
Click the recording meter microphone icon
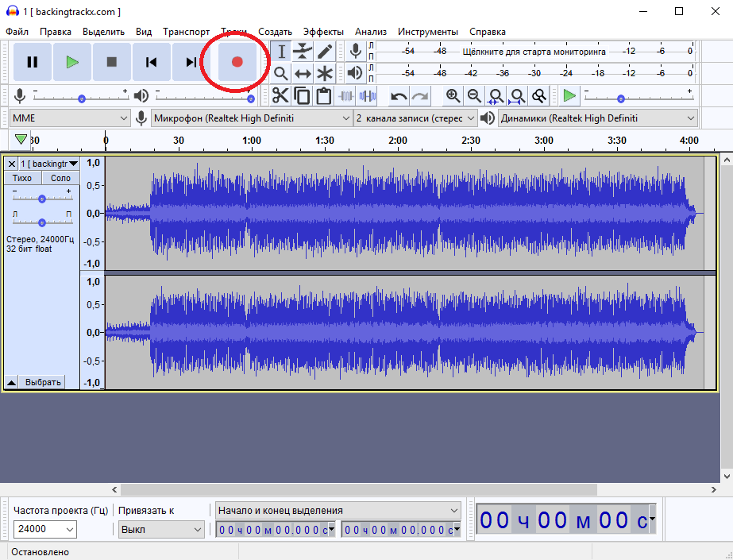click(355, 51)
